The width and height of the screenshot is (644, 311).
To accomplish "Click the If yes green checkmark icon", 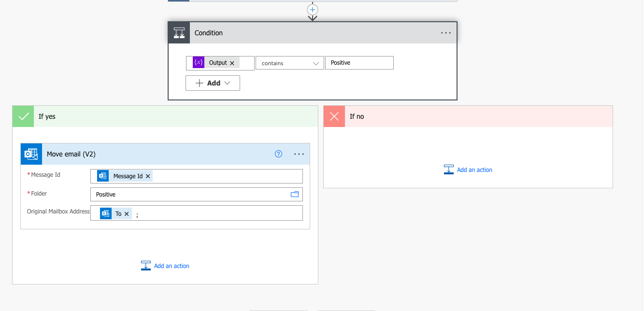I will (23, 116).
